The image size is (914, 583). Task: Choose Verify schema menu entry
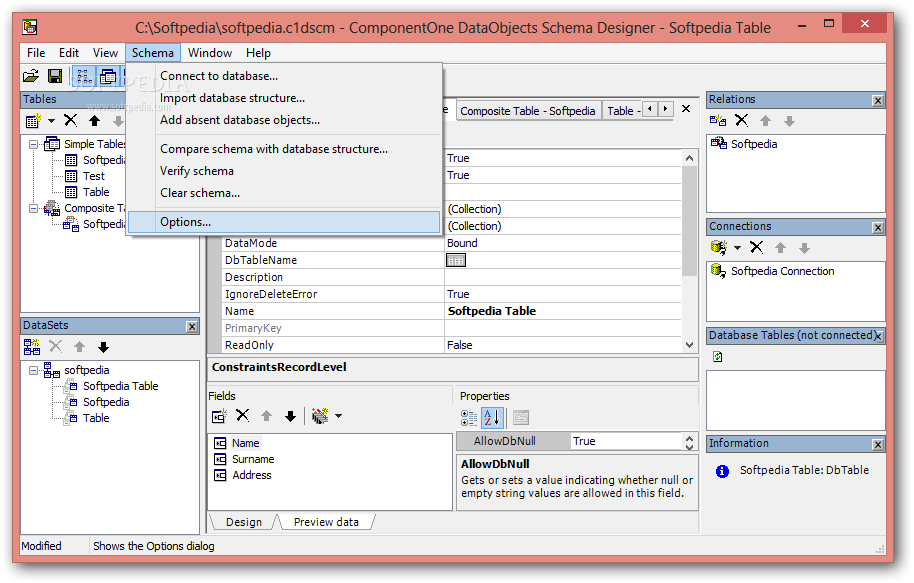[284, 171]
